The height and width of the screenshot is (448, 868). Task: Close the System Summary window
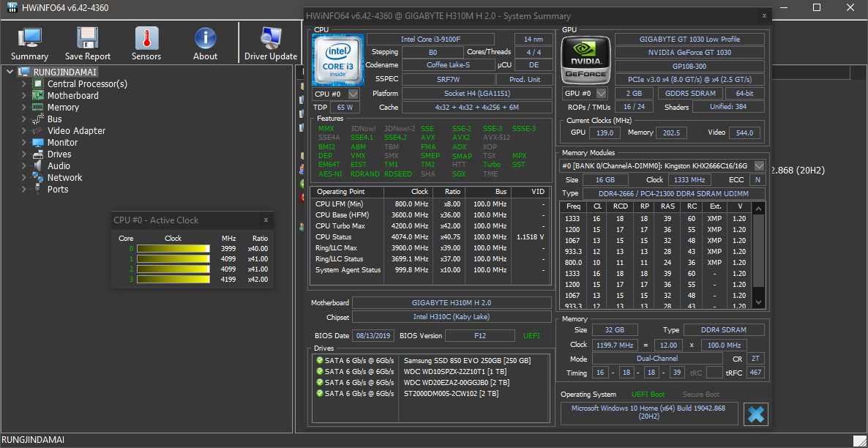pos(765,16)
